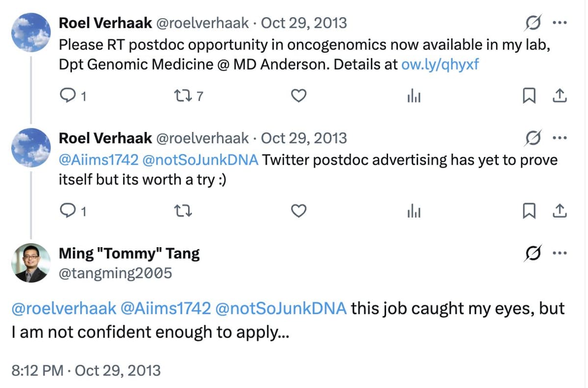View analytics for the oncogenomics tweet
The height and width of the screenshot is (388, 588).
pyautogui.click(x=414, y=96)
